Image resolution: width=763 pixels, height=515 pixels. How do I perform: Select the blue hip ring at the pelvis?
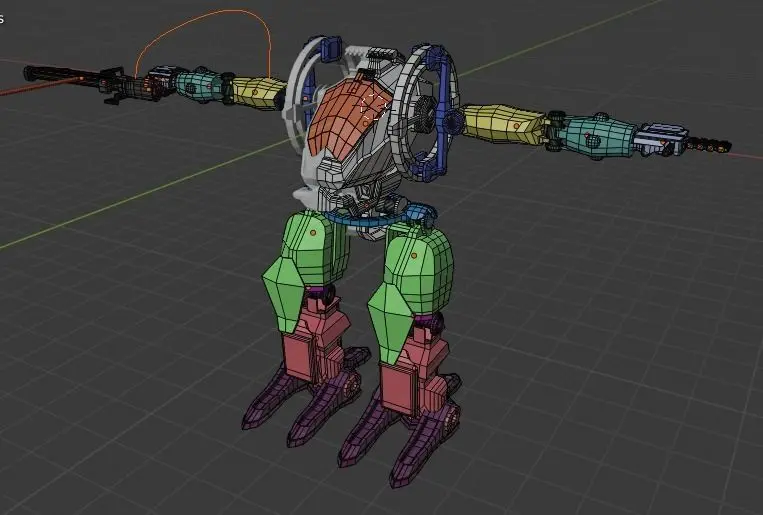pyautogui.click(x=375, y=220)
